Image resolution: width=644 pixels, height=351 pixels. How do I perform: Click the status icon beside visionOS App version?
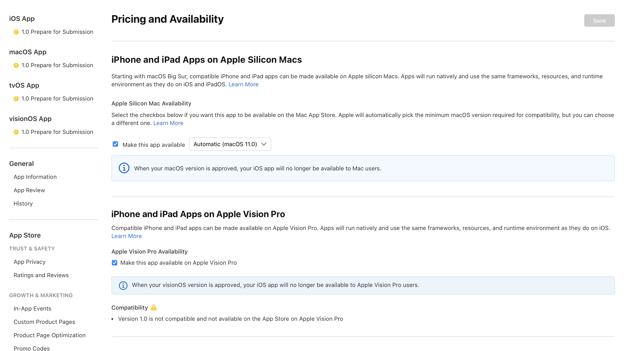point(16,132)
